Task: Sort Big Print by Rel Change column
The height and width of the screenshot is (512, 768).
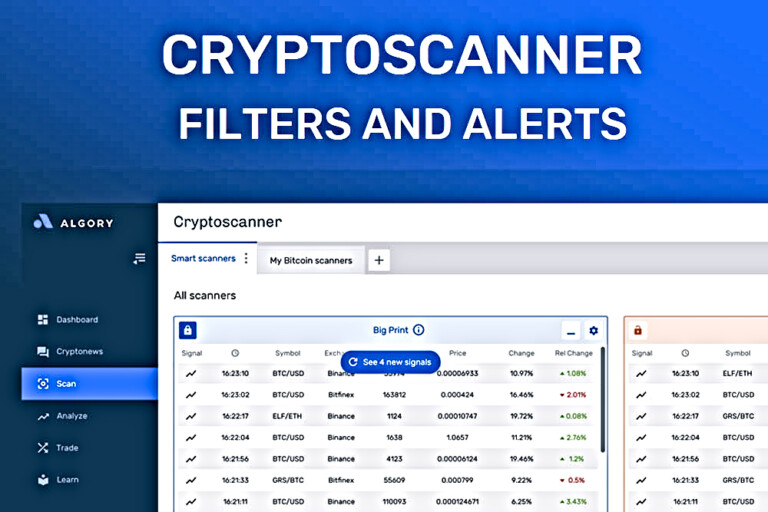Action: click(x=574, y=353)
